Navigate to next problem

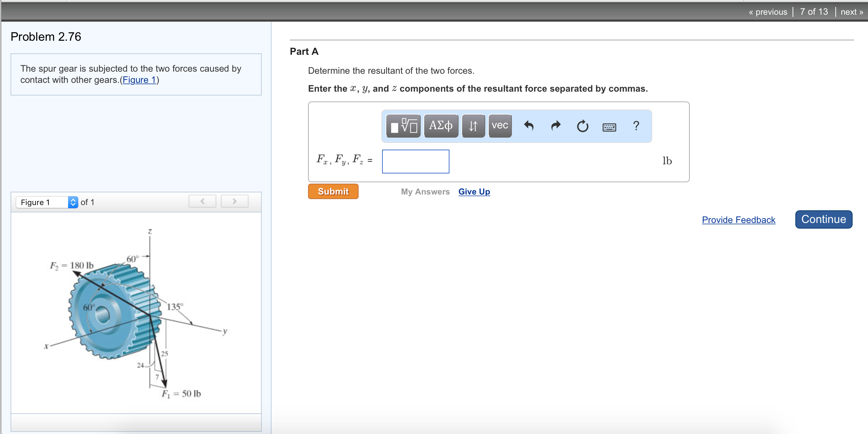pos(852,12)
